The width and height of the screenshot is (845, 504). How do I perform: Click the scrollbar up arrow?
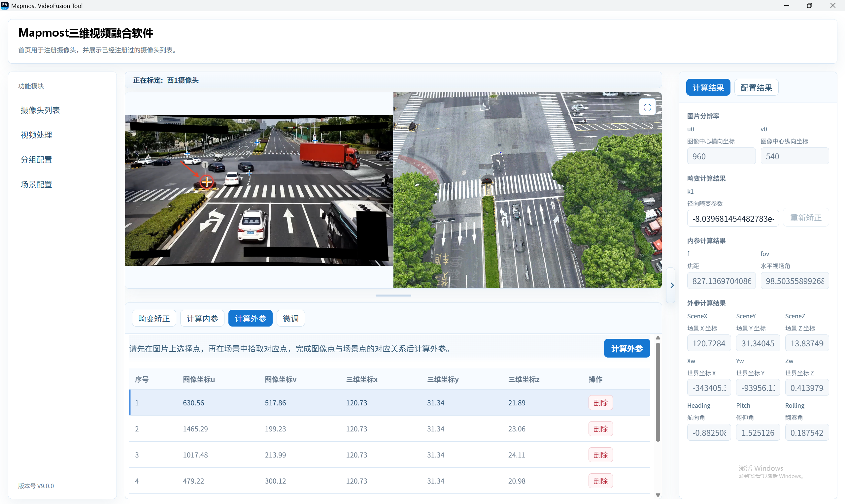tap(658, 338)
